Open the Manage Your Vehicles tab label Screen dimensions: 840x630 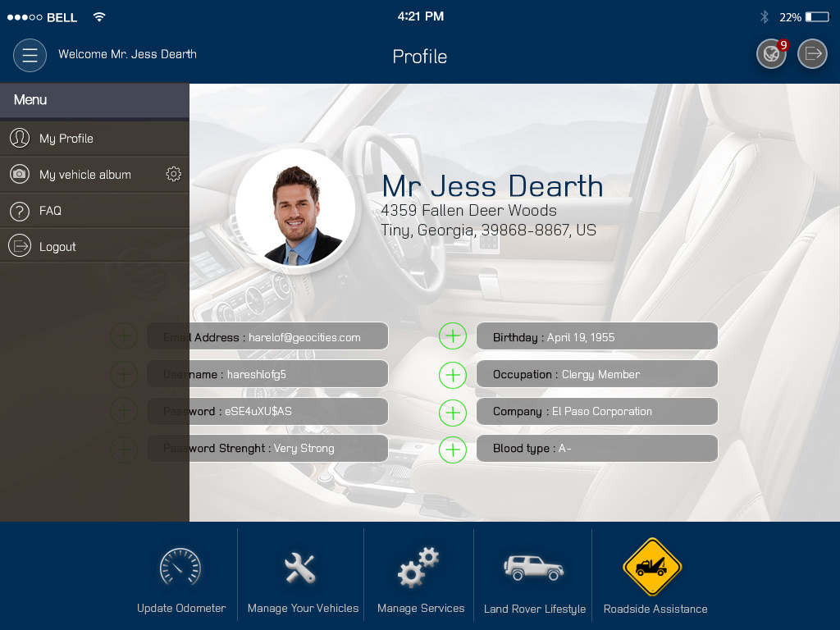(x=303, y=608)
